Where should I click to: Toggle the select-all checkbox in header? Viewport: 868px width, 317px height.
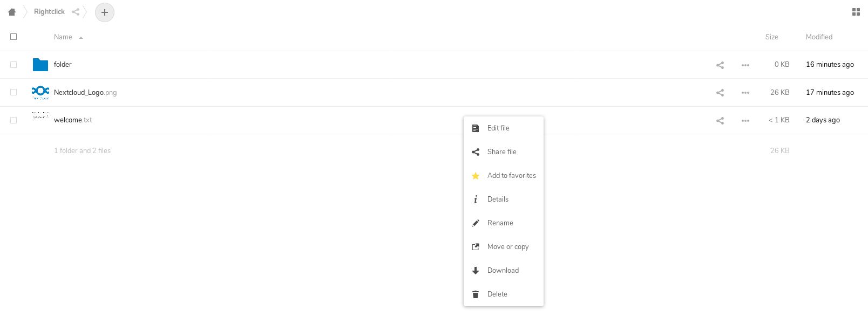[13, 37]
